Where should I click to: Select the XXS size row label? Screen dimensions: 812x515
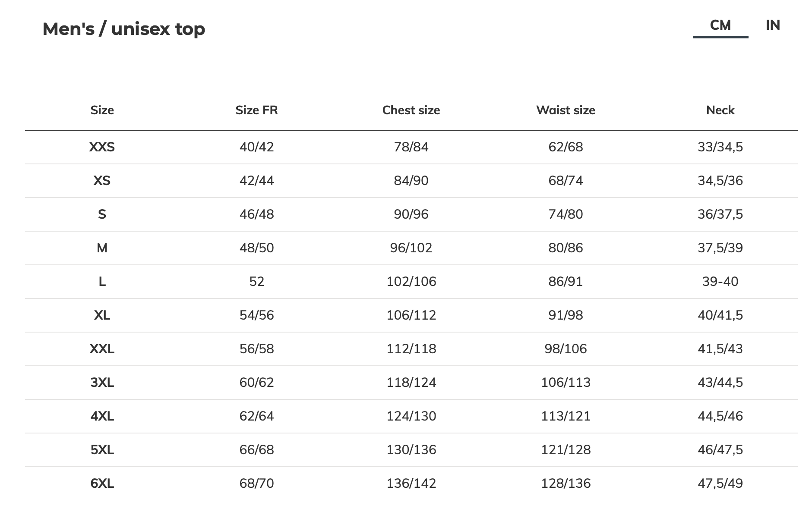[x=102, y=147]
